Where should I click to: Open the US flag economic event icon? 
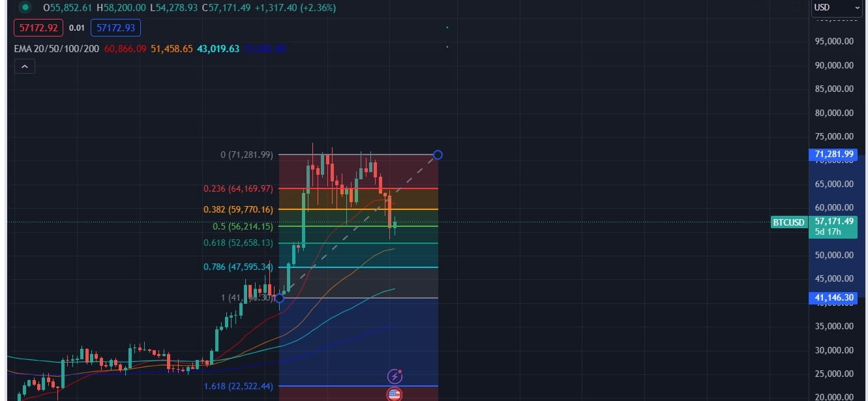click(395, 394)
